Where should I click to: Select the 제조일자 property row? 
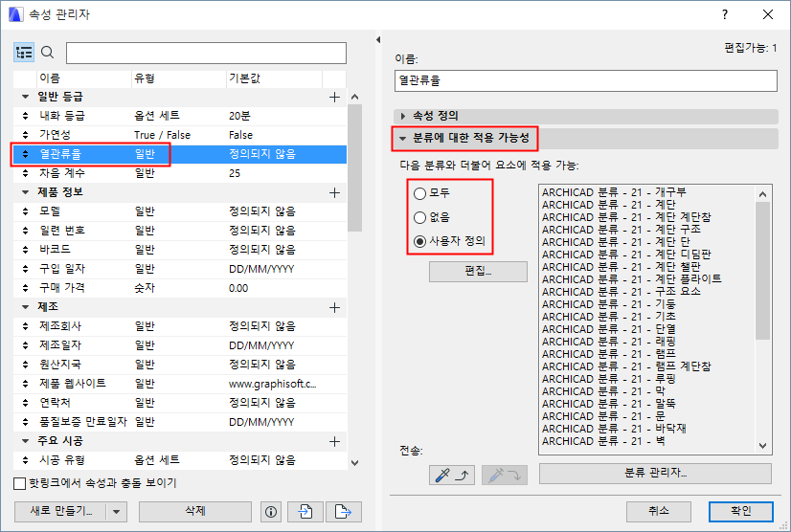180,345
